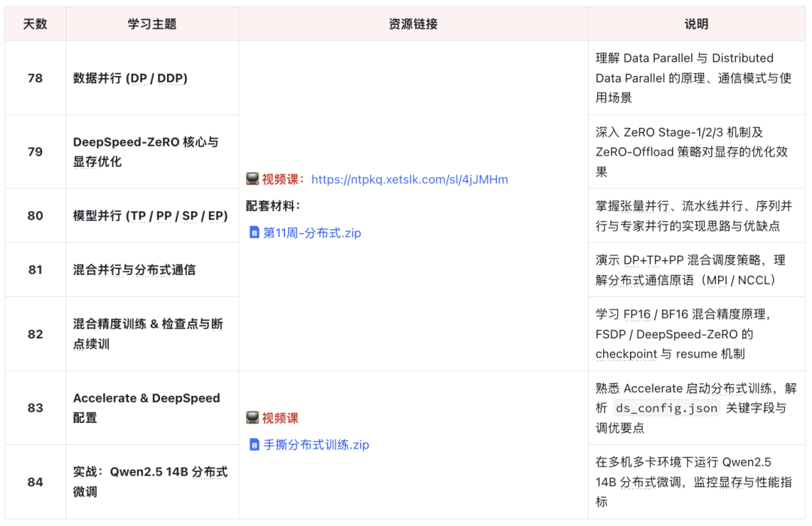This screenshot has width=812, height=526.
Task: Click the 资源链接 column header
Action: click(413, 24)
